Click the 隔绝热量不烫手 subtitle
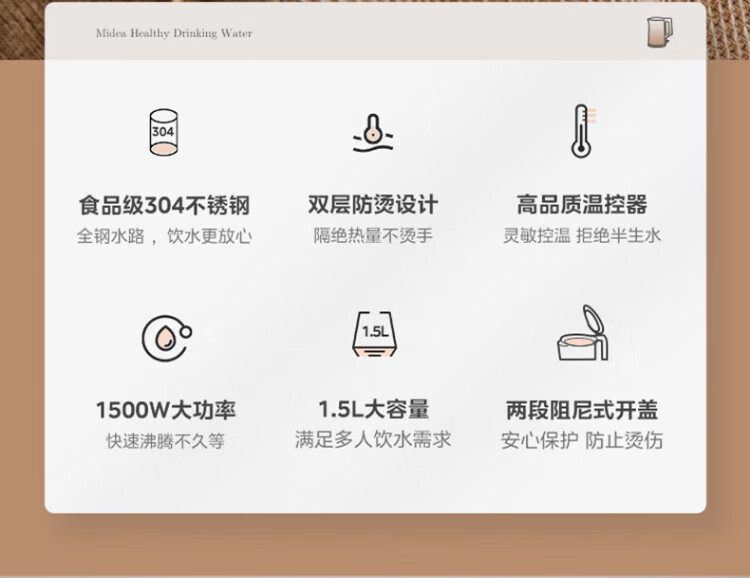Screen dimensions: 750x578 pos(373,235)
